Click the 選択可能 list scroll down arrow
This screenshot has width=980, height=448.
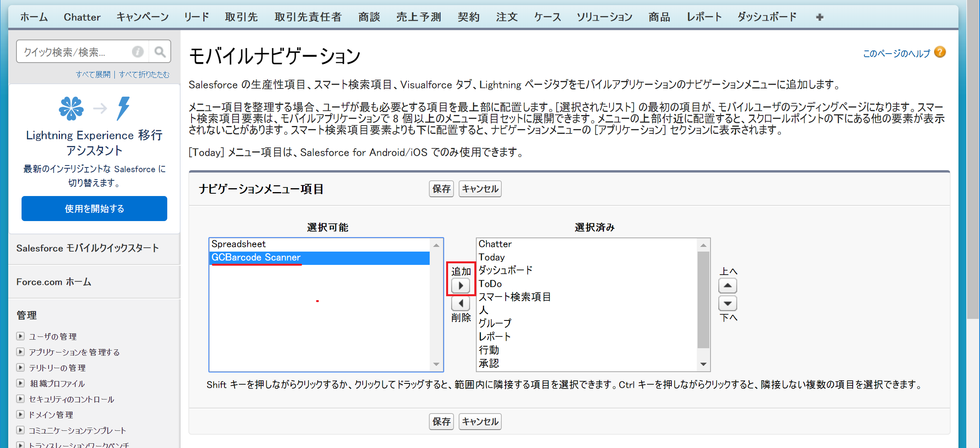436,364
